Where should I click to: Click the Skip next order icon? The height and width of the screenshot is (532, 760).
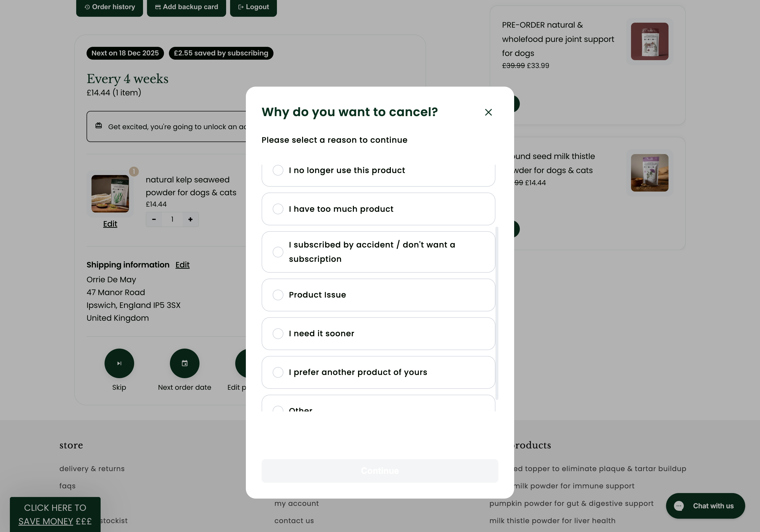pos(119,363)
